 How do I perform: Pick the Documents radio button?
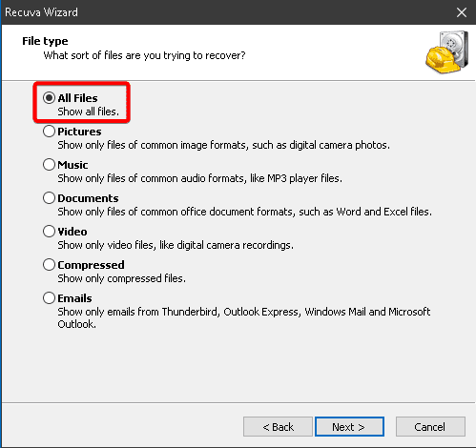coord(49,198)
